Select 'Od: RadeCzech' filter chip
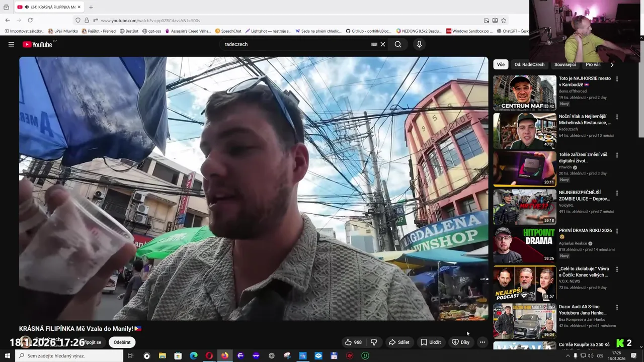The width and height of the screenshot is (644, 362). pos(529,64)
